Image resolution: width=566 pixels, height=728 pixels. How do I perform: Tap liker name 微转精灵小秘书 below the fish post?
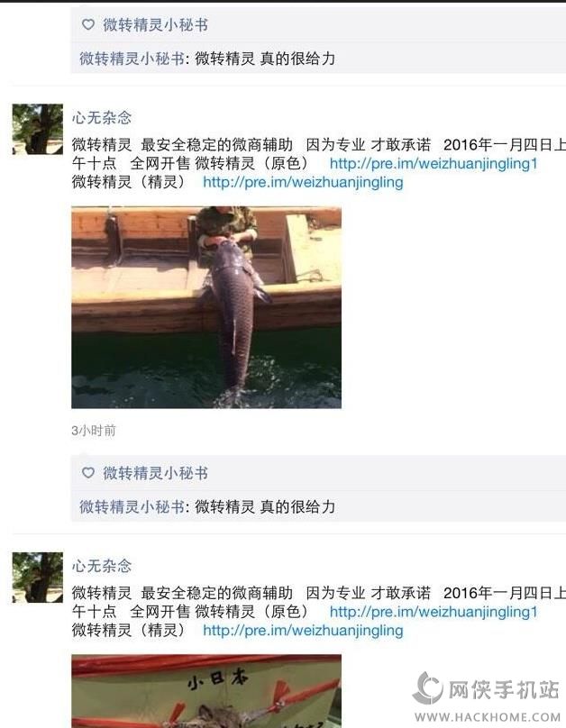click(155, 473)
